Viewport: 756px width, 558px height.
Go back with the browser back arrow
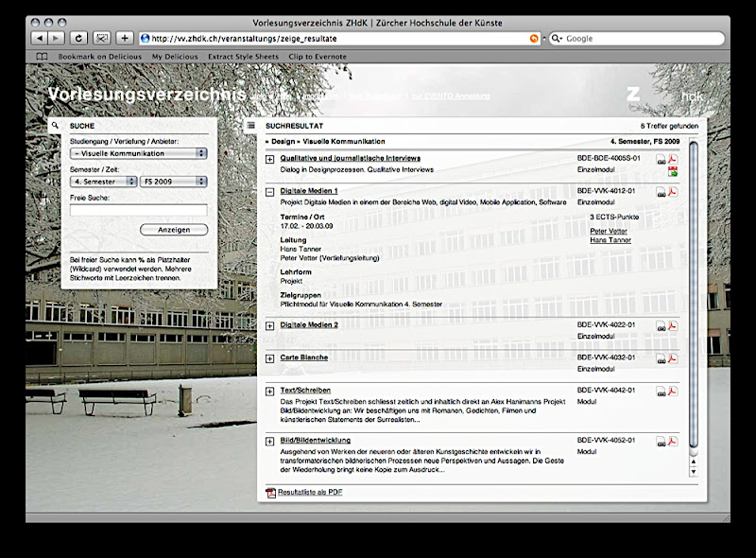40,38
